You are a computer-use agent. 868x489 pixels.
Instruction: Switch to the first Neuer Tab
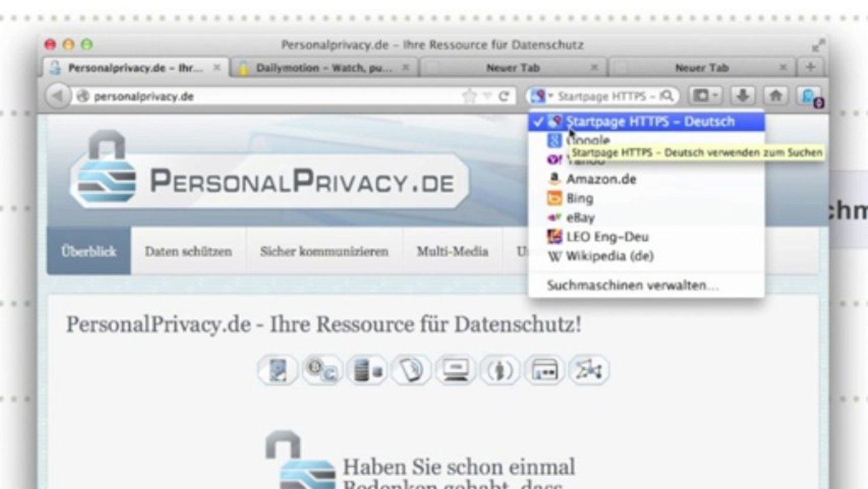512,67
